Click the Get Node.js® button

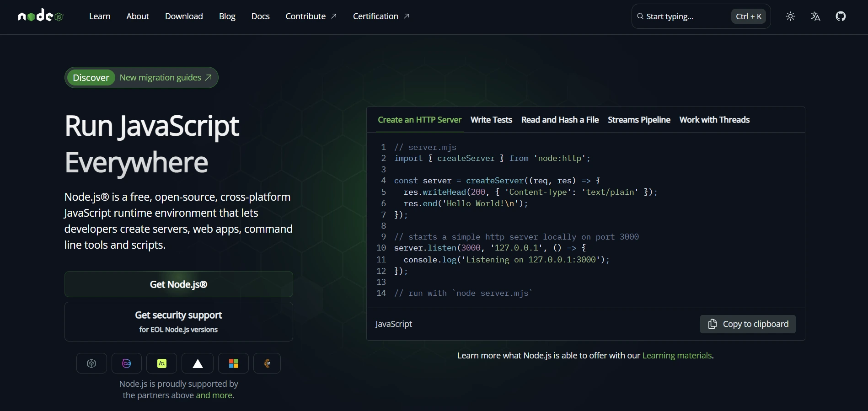pyautogui.click(x=179, y=284)
